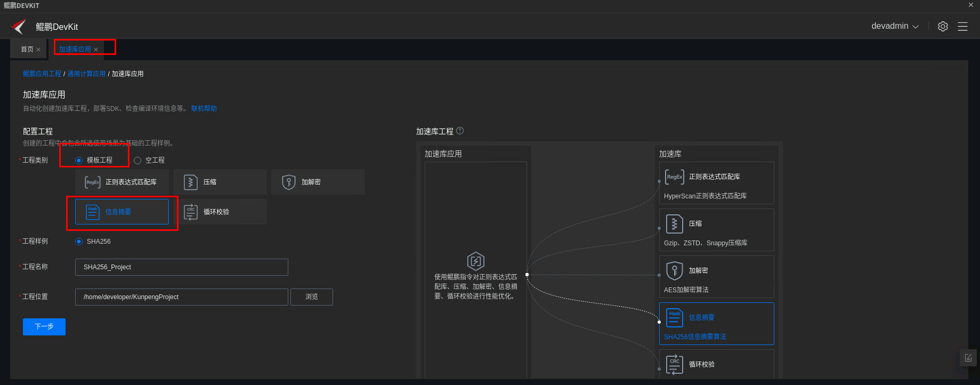Click the feedback edit icon at bottom right
980x385 pixels.
pos(968,358)
